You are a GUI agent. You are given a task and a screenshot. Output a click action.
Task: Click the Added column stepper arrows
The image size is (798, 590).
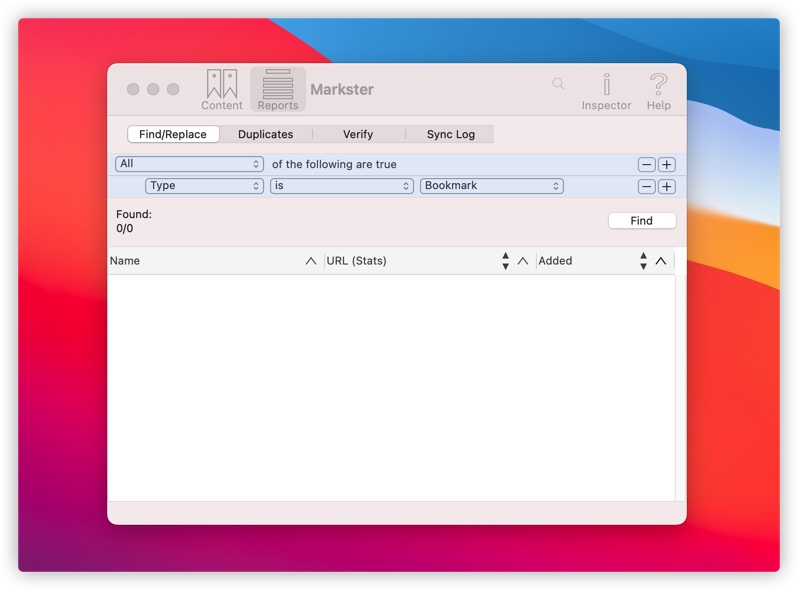pyautogui.click(x=643, y=261)
